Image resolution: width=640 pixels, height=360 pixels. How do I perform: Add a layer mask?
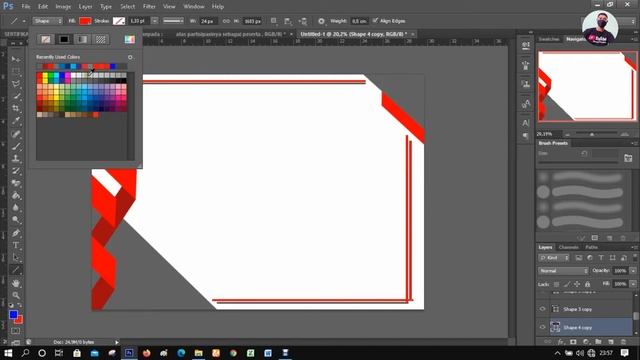coord(573,342)
